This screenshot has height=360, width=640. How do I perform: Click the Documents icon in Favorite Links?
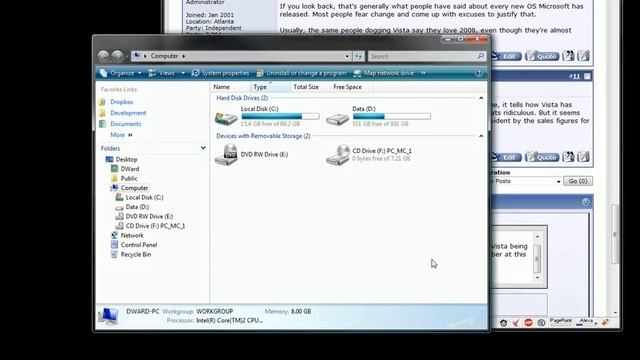[x=102, y=124]
